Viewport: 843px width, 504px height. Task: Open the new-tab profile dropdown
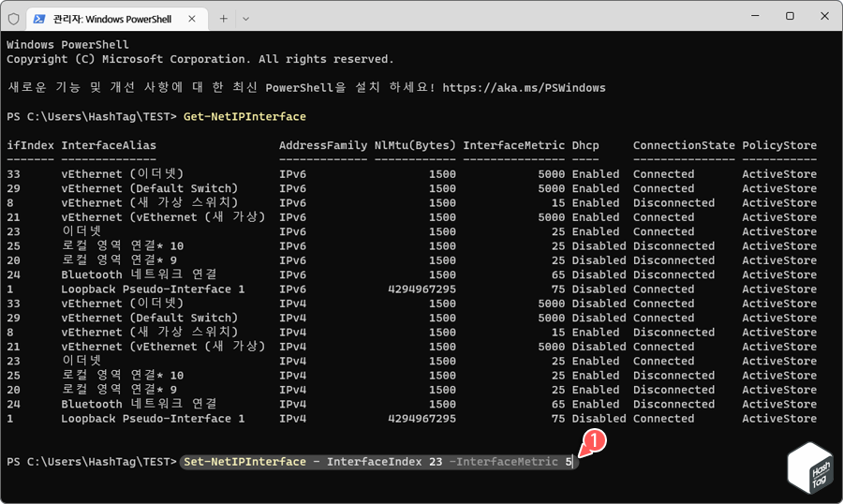245,19
